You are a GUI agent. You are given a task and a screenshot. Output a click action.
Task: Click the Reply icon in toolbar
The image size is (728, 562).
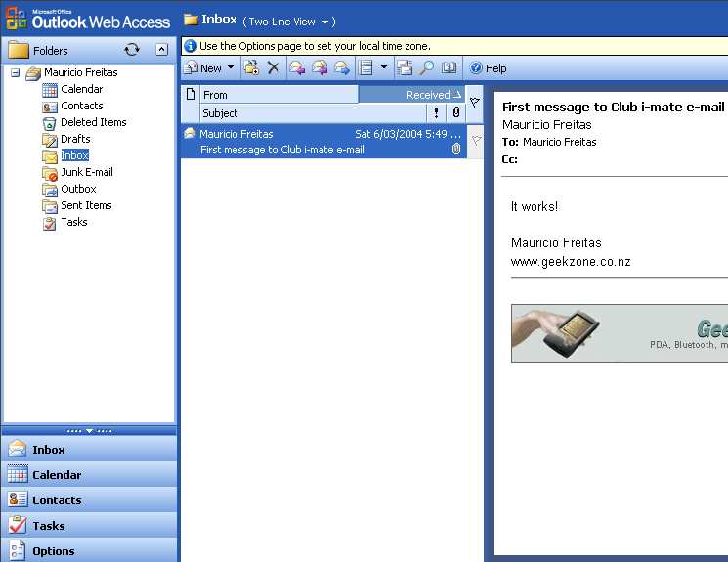point(297,67)
